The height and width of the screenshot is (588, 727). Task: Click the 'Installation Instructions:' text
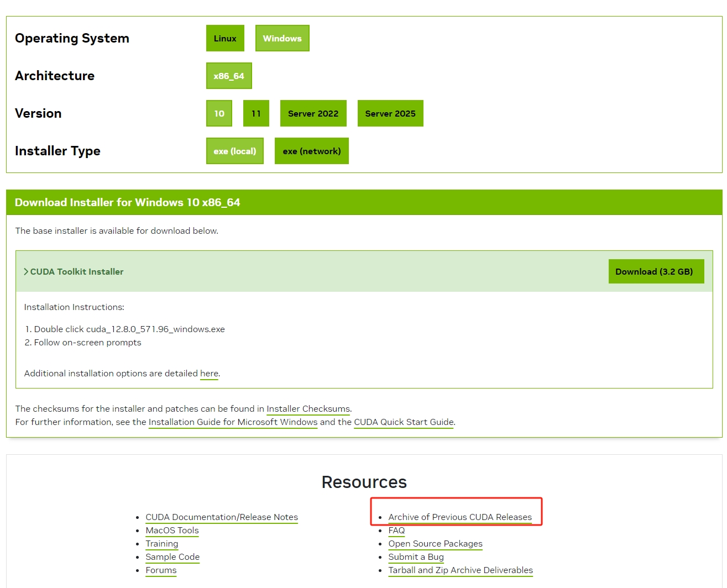(74, 307)
